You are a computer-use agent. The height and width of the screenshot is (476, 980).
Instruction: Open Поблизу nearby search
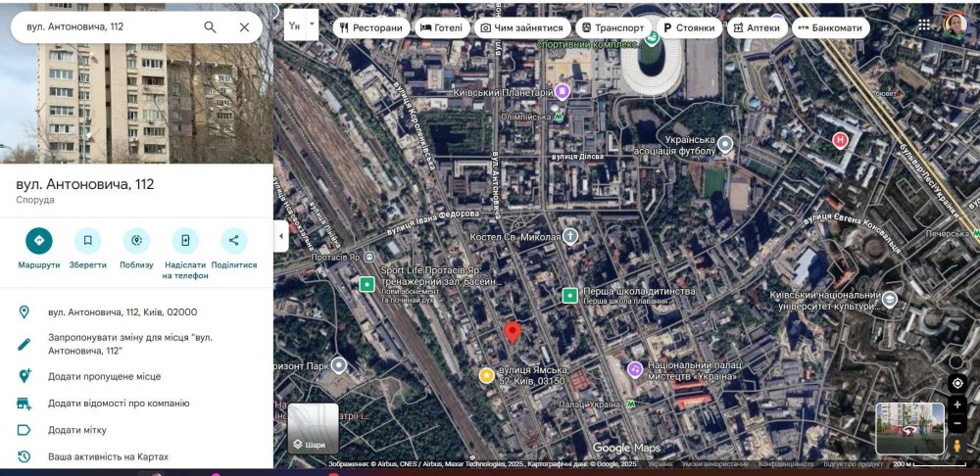[136, 241]
